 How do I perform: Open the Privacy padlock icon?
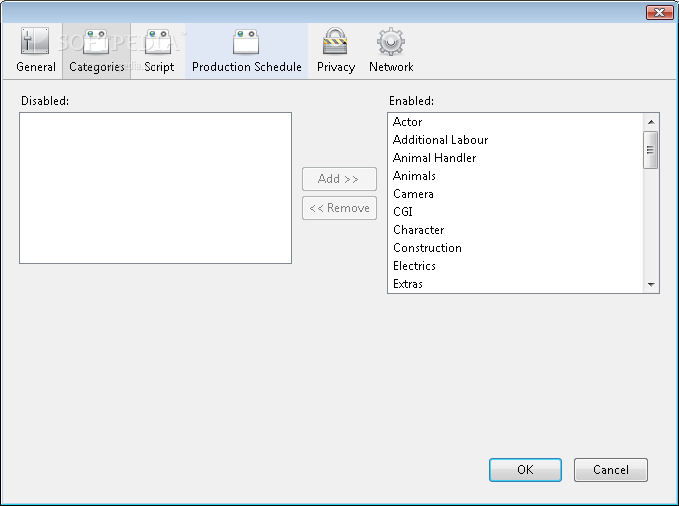335,41
